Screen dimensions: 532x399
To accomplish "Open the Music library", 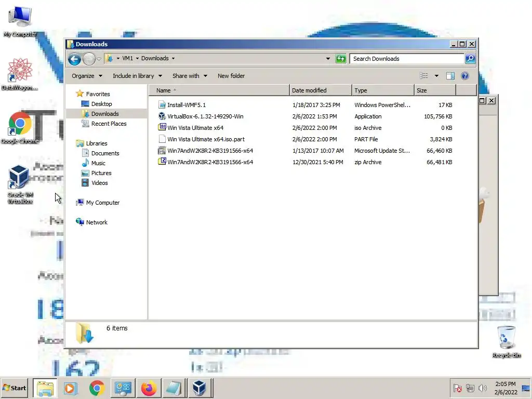I will coord(98,163).
